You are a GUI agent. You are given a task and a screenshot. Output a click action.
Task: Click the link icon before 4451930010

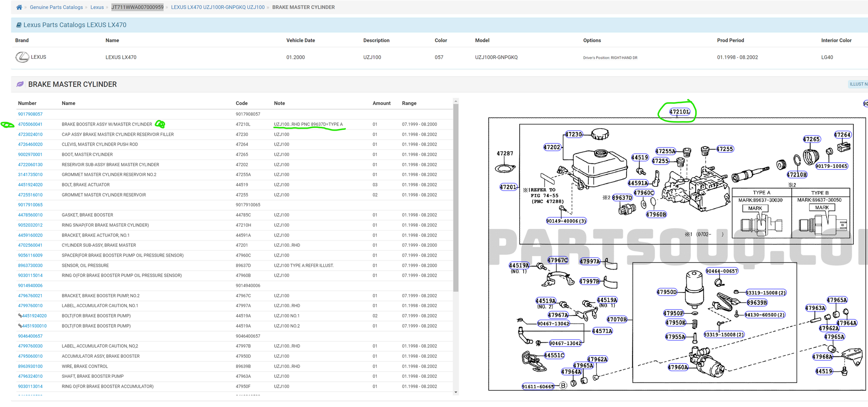[x=20, y=326]
